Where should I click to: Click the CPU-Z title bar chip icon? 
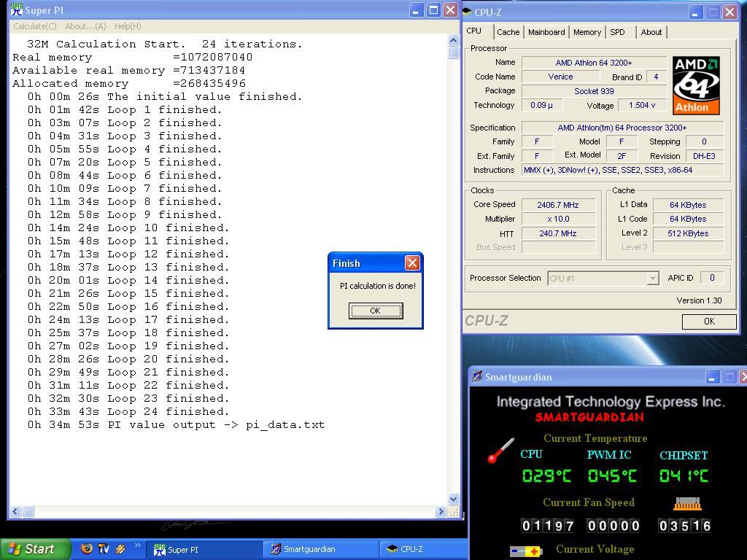[467, 12]
